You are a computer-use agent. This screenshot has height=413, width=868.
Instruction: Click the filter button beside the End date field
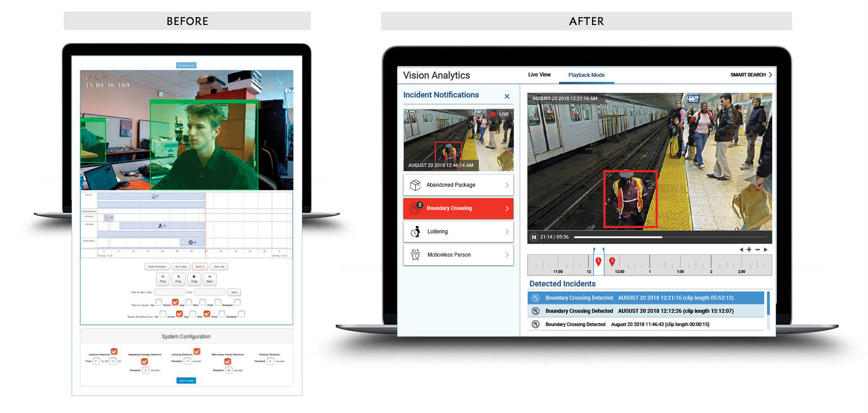[x=234, y=292]
